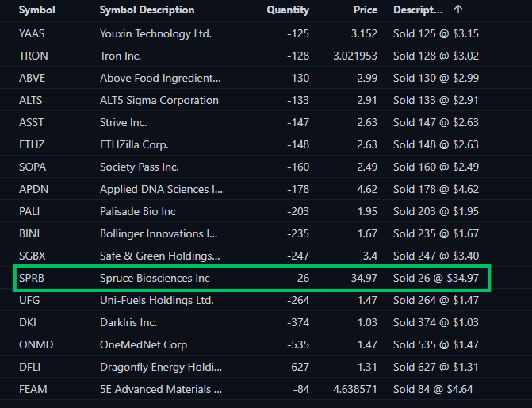Click 'Sold 247 @ $3.40' entry
Viewport: 532px width, 408px height.
(x=435, y=256)
